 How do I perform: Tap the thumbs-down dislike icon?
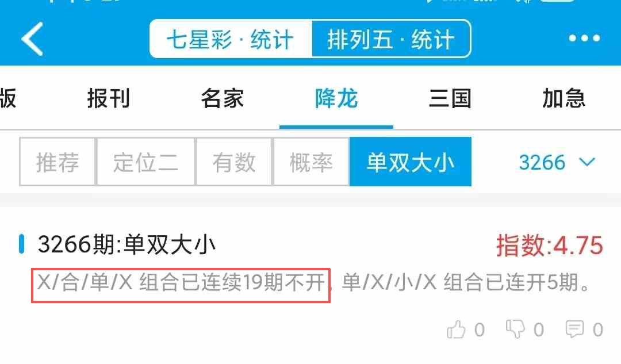pyautogui.click(x=515, y=329)
